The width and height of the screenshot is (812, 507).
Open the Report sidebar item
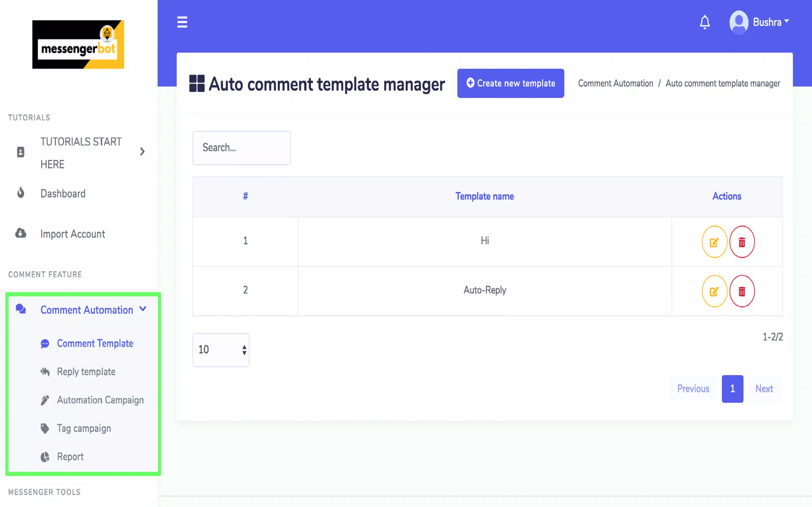[70, 457]
